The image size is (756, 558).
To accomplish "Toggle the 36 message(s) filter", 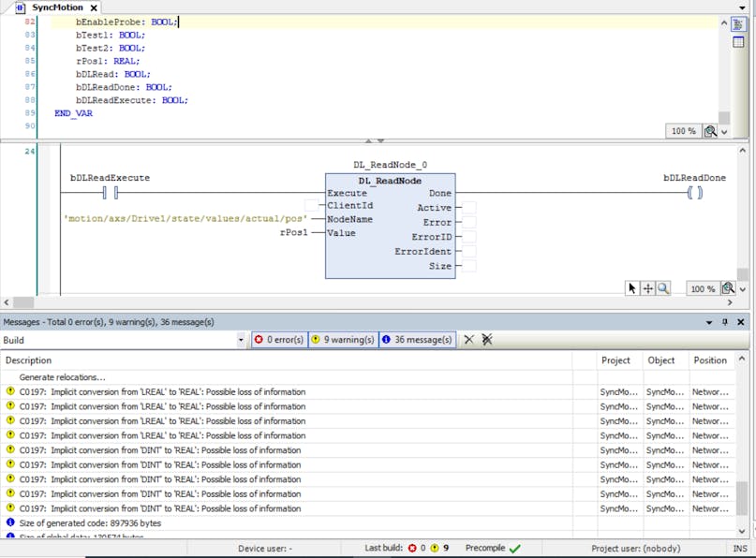I will pyautogui.click(x=417, y=340).
